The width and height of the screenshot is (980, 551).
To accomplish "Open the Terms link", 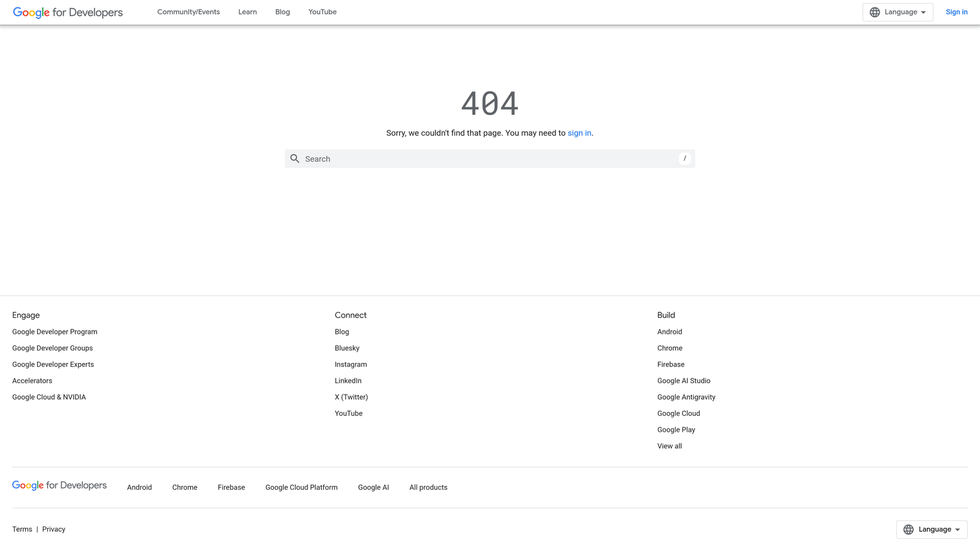I will [x=22, y=530].
